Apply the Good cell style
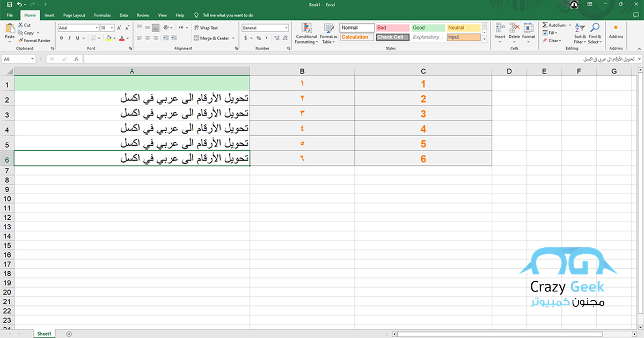644x338 pixels. click(428, 28)
